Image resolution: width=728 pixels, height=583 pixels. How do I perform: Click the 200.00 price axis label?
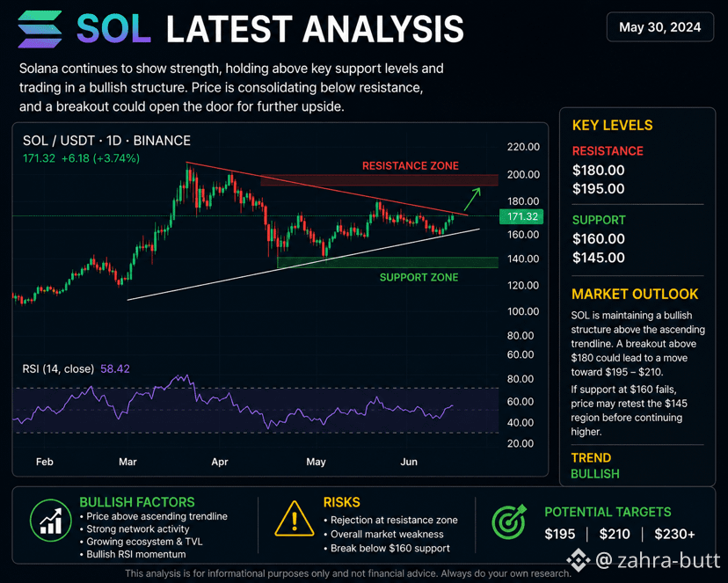523,174
